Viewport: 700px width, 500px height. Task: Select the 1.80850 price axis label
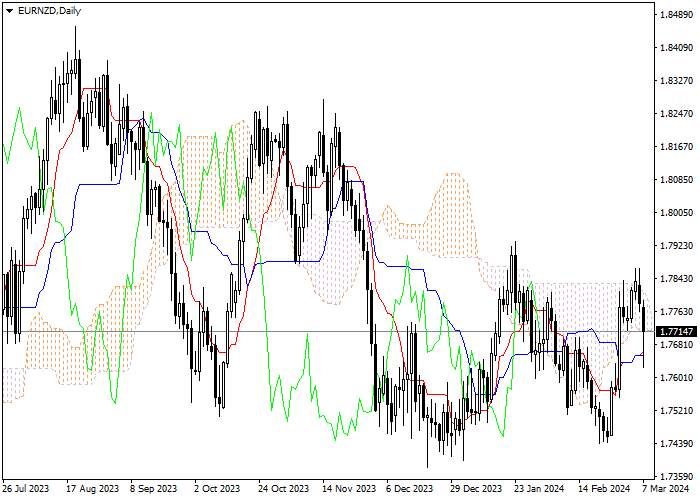pos(676,180)
